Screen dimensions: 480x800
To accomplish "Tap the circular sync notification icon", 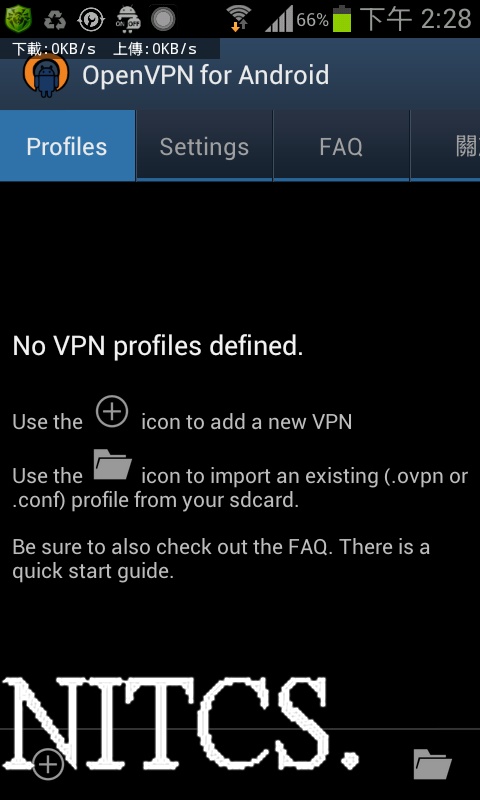I will click(x=91, y=19).
